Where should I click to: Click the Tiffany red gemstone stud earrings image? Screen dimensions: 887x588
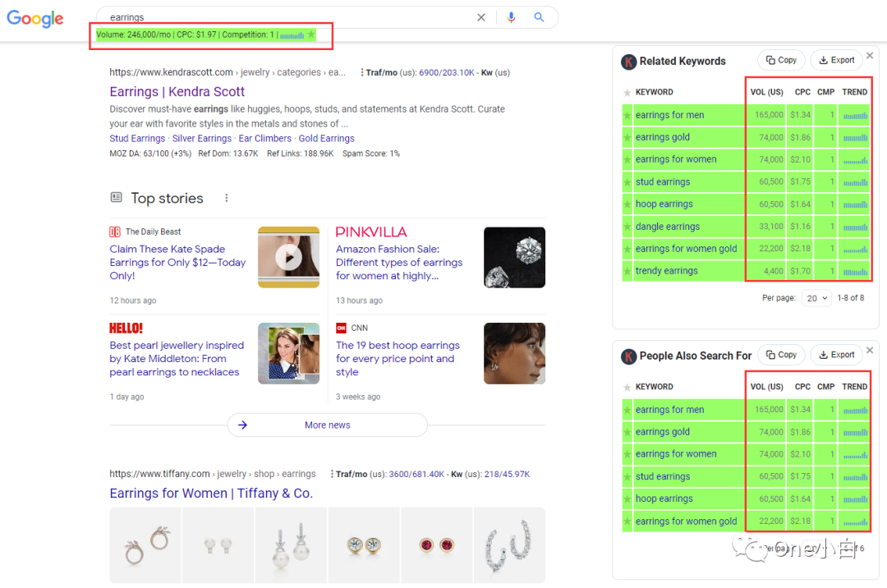click(436, 545)
